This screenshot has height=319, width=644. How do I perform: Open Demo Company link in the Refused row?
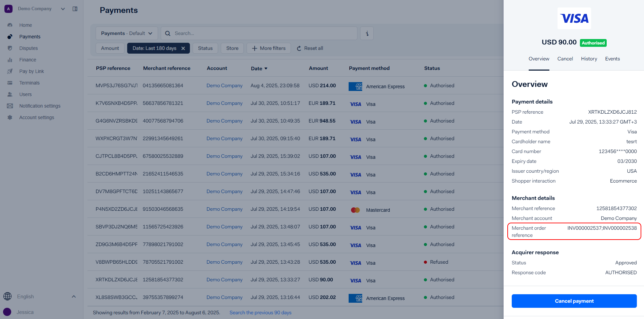pos(225,262)
